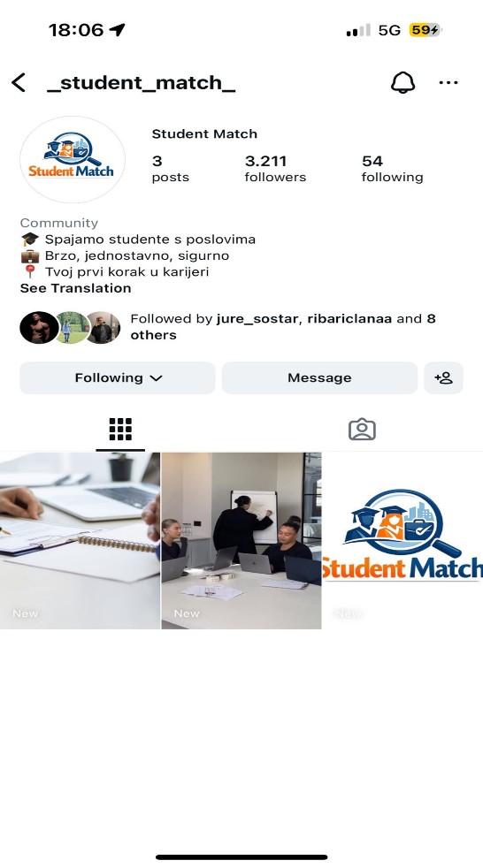Image resolution: width=483 pixels, height=868 pixels.
Task: Expand the Following dropdown button
Action: (x=118, y=378)
